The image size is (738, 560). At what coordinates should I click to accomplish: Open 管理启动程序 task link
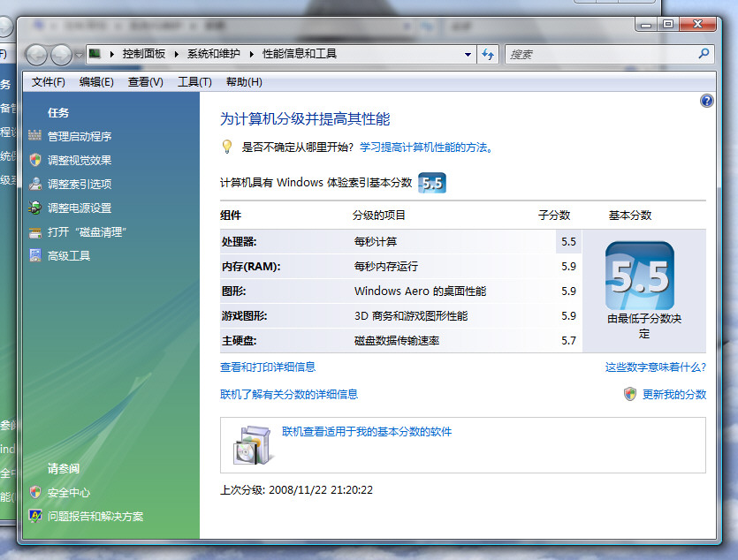(80, 136)
